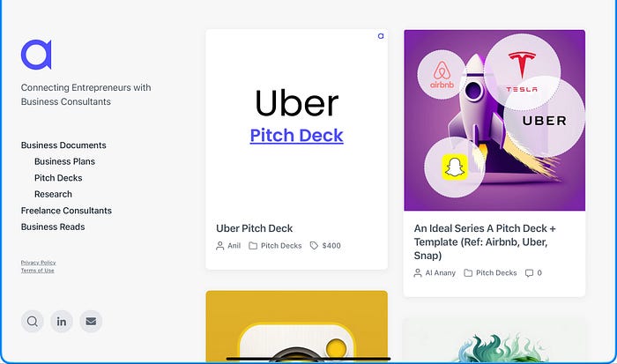617x364 pixels.
Task: Click author name Anil
Action: click(x=234, y=246)
